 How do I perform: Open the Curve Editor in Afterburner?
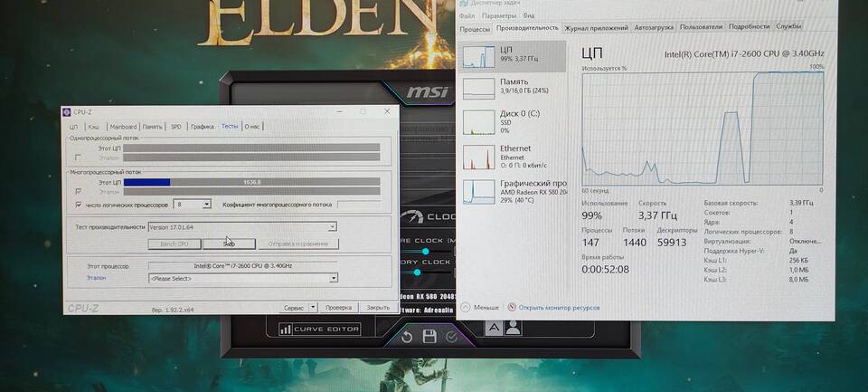point(320,330)
